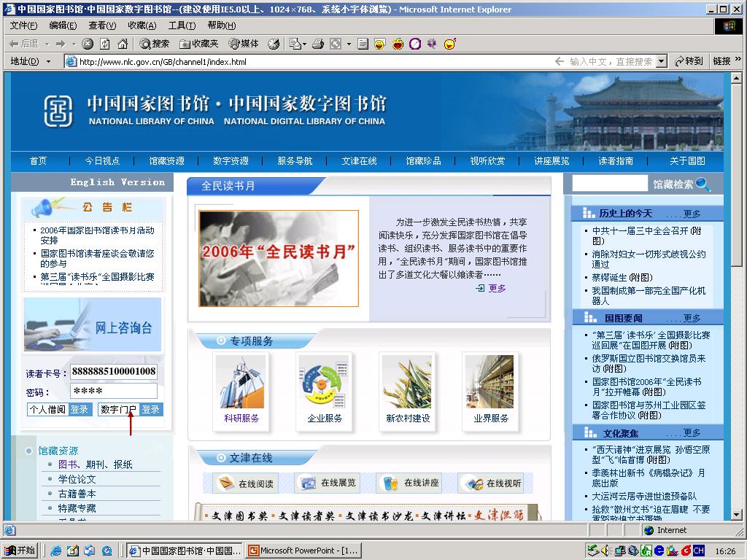The height and width of the screenshot is (560, 747).
Task: Click the 密码 password field
Action: pos(114,391)
